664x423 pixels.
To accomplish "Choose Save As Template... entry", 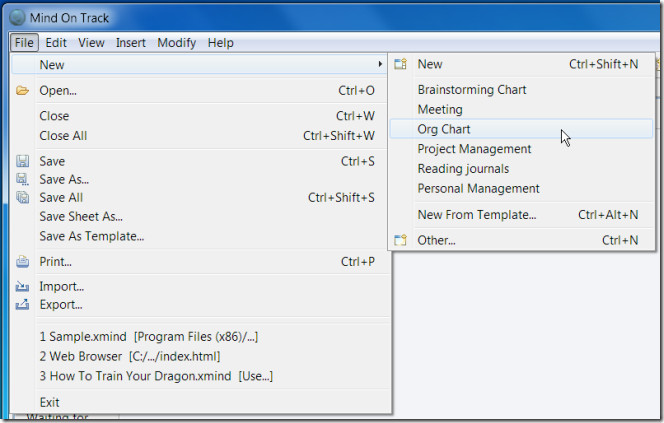I will (199, 236).
